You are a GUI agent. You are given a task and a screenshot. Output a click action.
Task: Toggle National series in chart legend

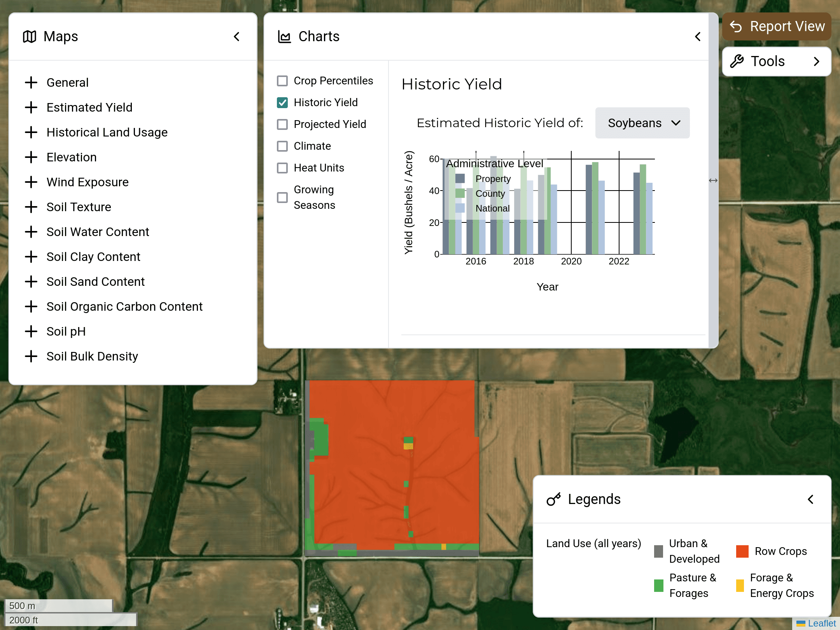[x=483, y=208]
